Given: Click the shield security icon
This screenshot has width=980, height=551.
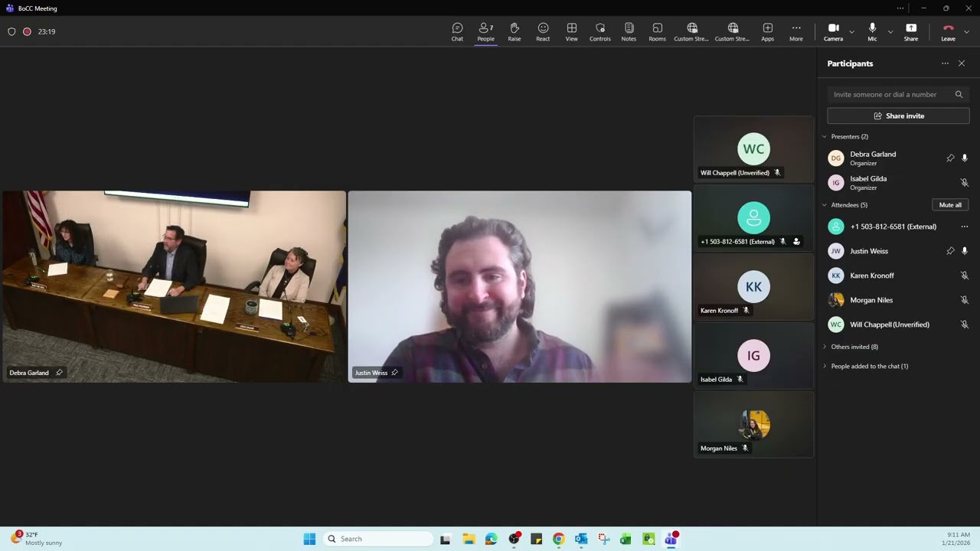Looking at the screenshot, I should (11, 31).
